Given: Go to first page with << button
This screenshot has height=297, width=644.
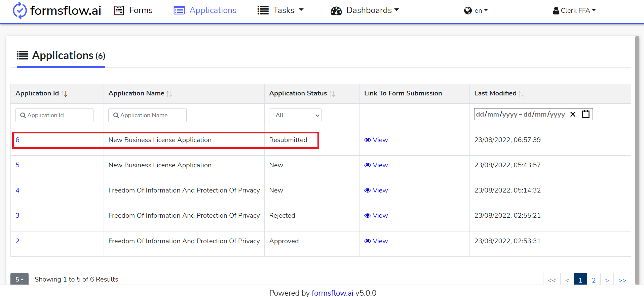Looking at the screenshot, I should point(552,280).
